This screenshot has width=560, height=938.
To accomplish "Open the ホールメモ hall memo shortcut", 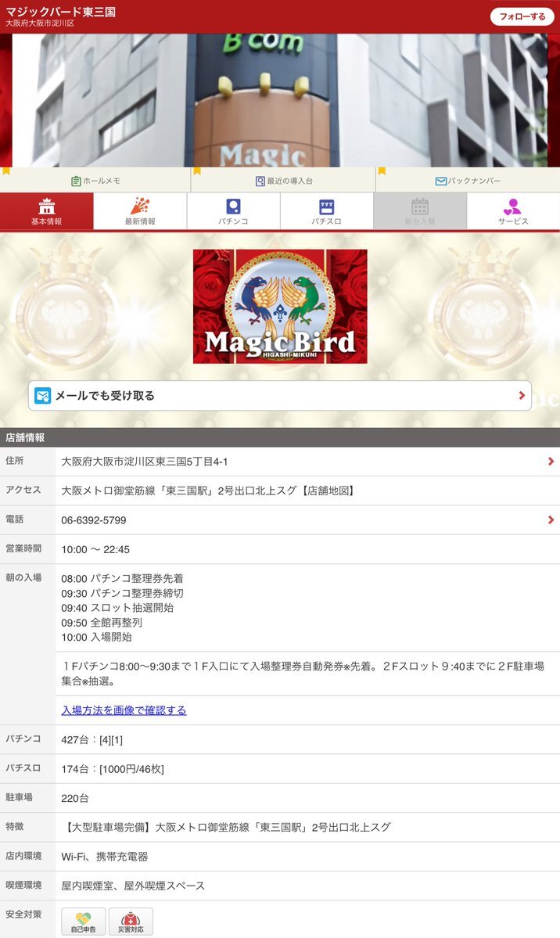I will pyautogui.click(x=95, y=181).
